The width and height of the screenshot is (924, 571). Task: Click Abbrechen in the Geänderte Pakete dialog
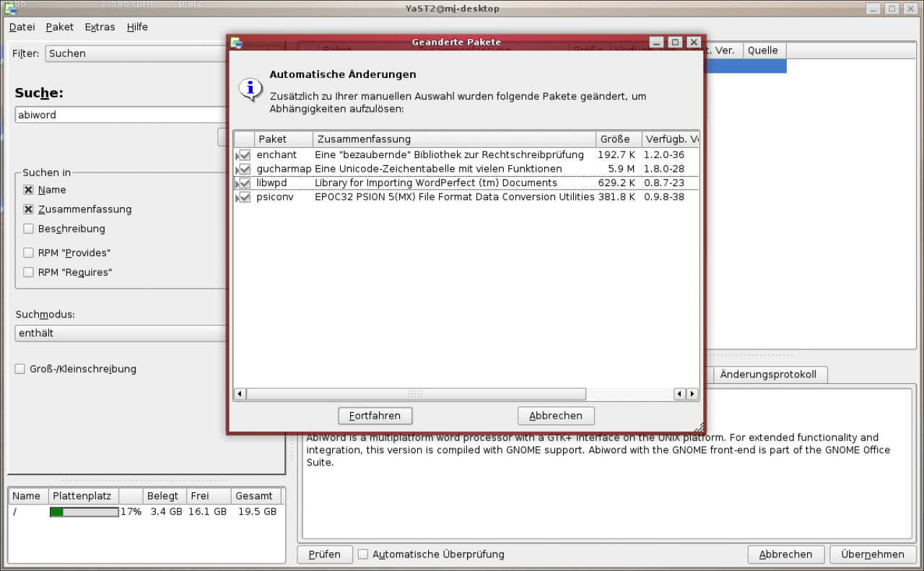click(556, 416)
